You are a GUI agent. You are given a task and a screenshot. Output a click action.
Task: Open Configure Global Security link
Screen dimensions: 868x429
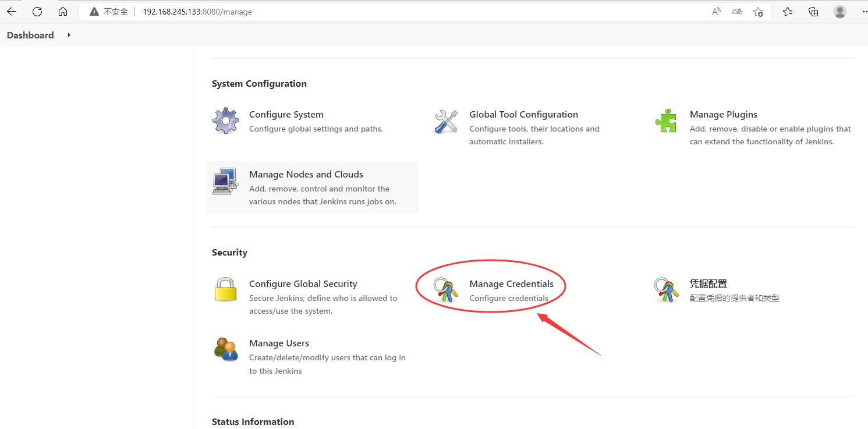pos(303,284)
